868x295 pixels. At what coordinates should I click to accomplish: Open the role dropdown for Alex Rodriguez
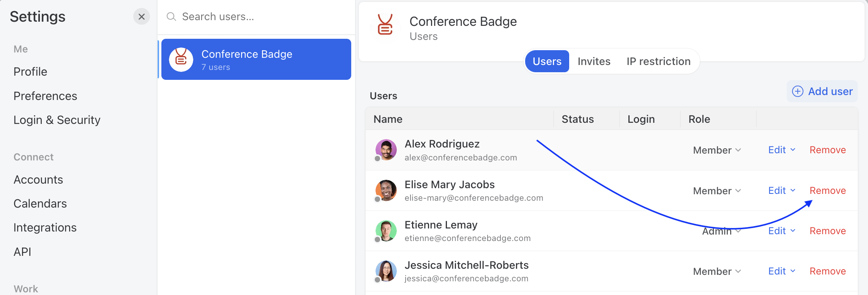717,150
